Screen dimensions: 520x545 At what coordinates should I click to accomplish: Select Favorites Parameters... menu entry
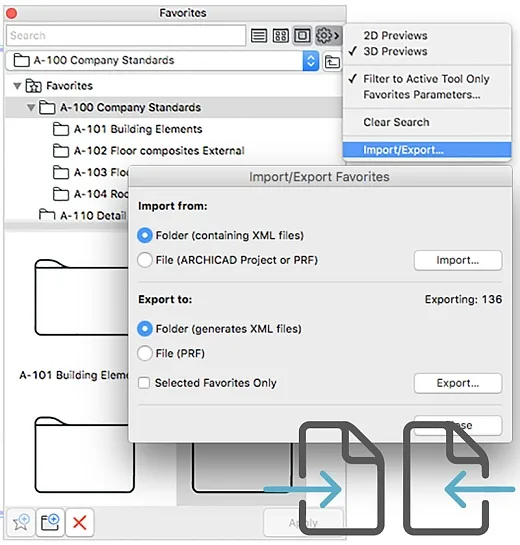pos(422,95)
